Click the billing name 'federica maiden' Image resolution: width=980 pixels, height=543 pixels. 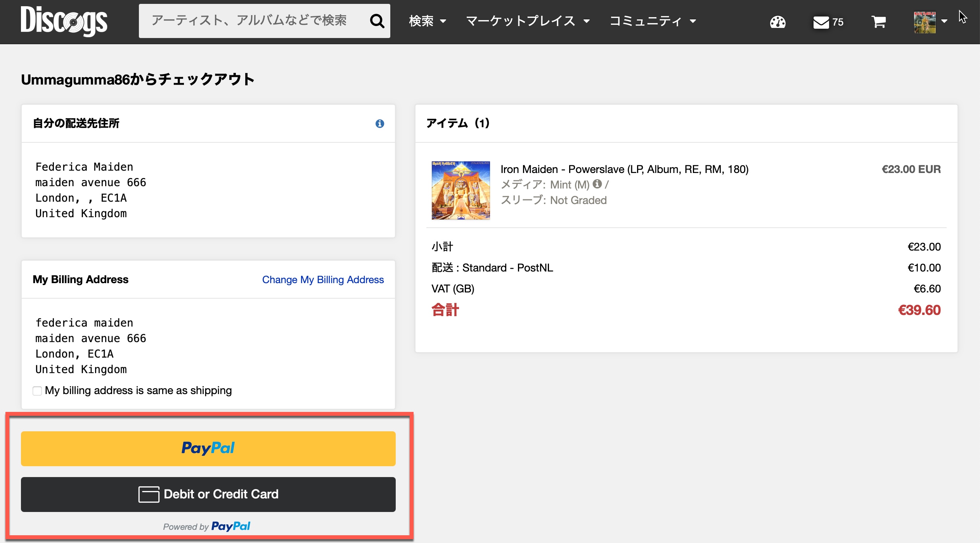(84, 323)
